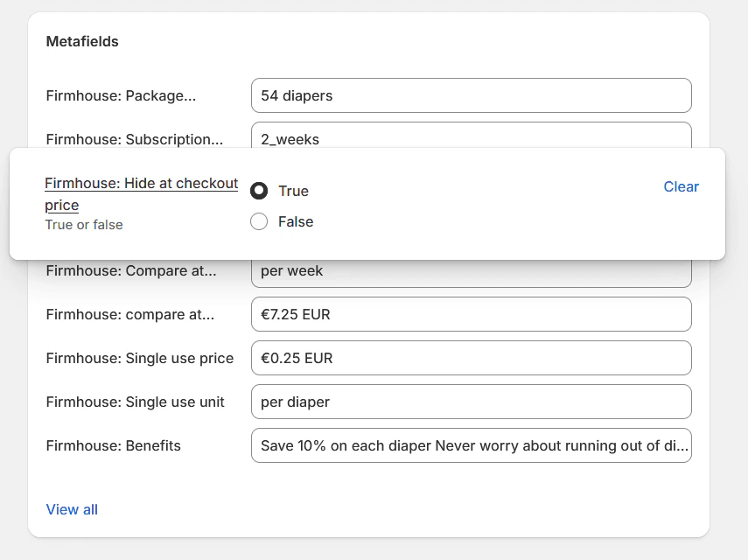748x560 pixels.
Task: Click the View all link
Action: coord(71,509)
